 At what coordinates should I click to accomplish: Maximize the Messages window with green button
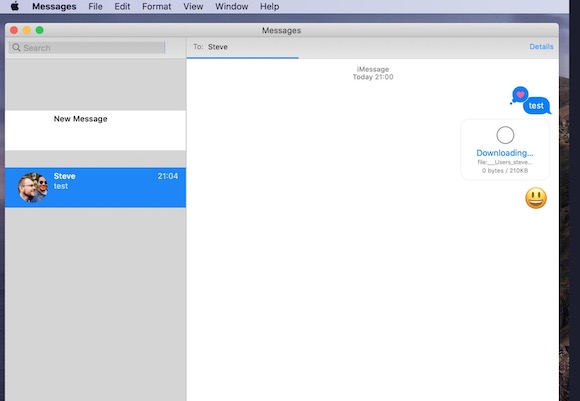coord(40,30)
